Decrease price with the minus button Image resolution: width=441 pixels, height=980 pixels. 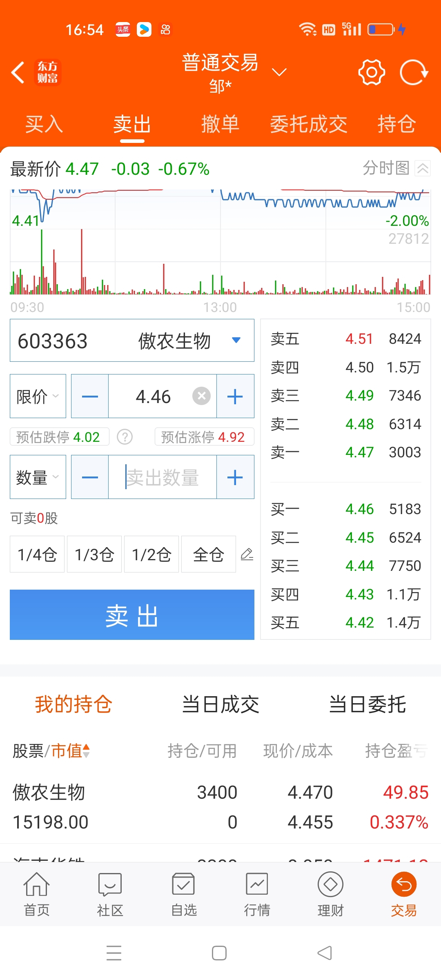pos(90,396)
